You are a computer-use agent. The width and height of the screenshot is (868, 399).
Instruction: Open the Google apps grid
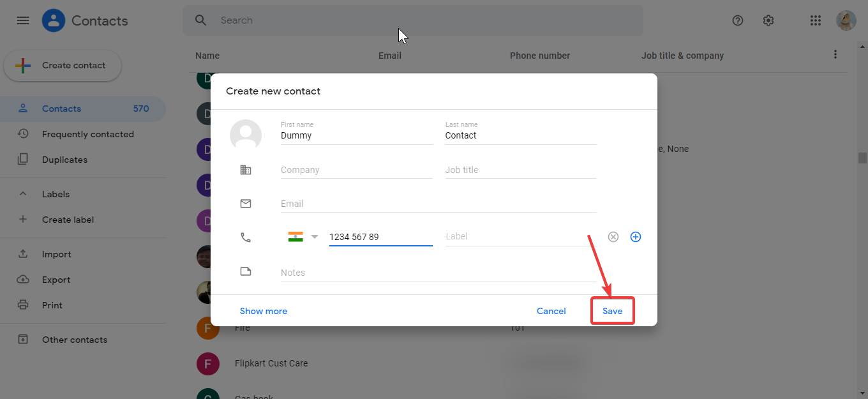tap(815, 20)
